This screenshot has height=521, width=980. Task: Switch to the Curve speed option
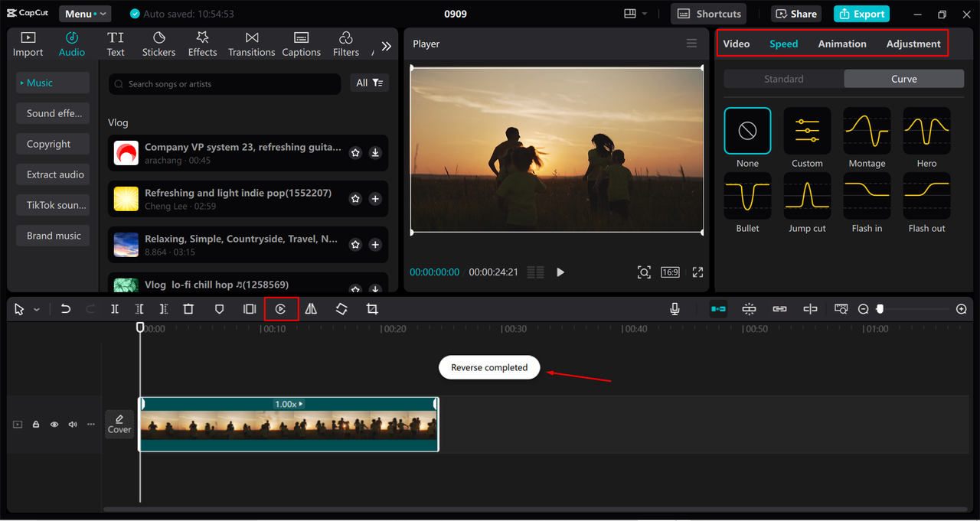[x=903, y=78]
